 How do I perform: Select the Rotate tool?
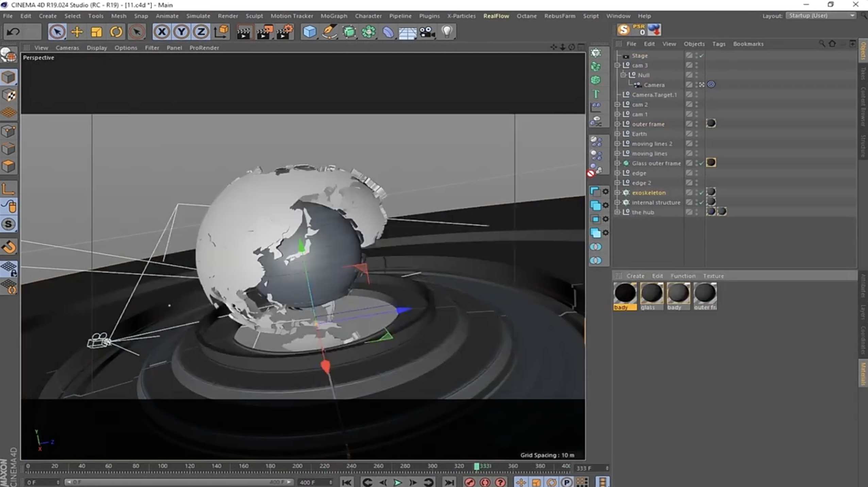click(x=116, y=31)
